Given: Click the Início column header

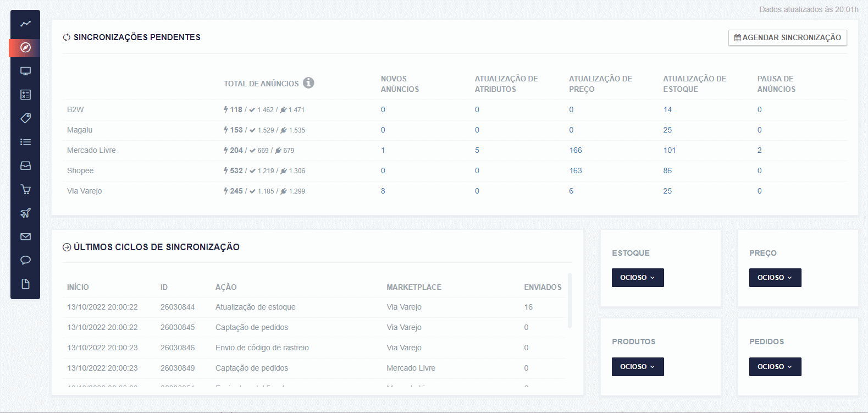Looking at the screenshot, I should (x=78, y=287).
